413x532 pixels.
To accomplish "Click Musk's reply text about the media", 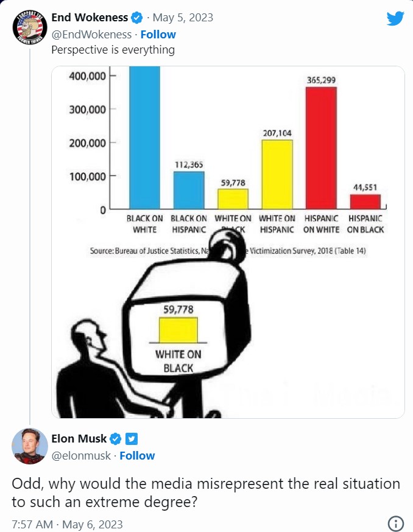I will click(206, 492).
